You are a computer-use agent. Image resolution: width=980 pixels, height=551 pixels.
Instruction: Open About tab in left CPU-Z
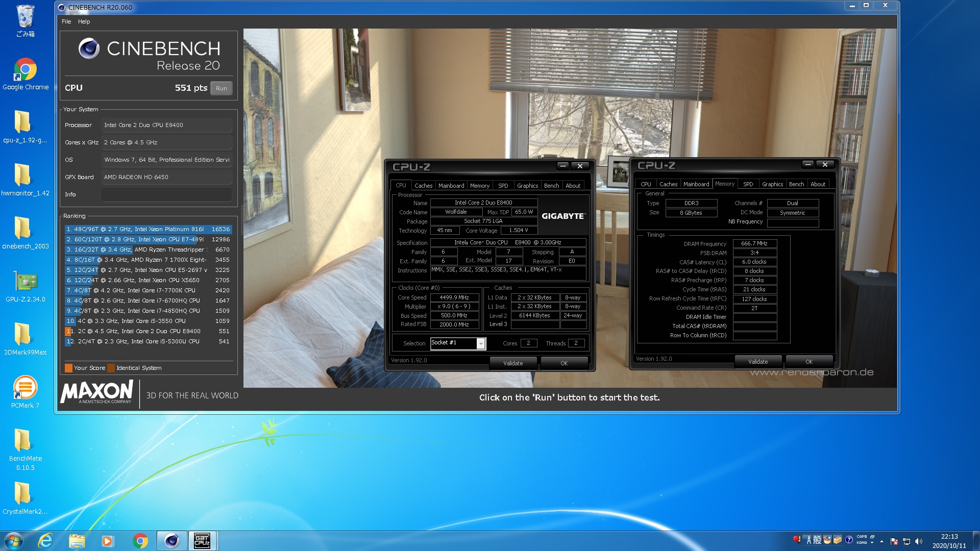click(573, 186)
